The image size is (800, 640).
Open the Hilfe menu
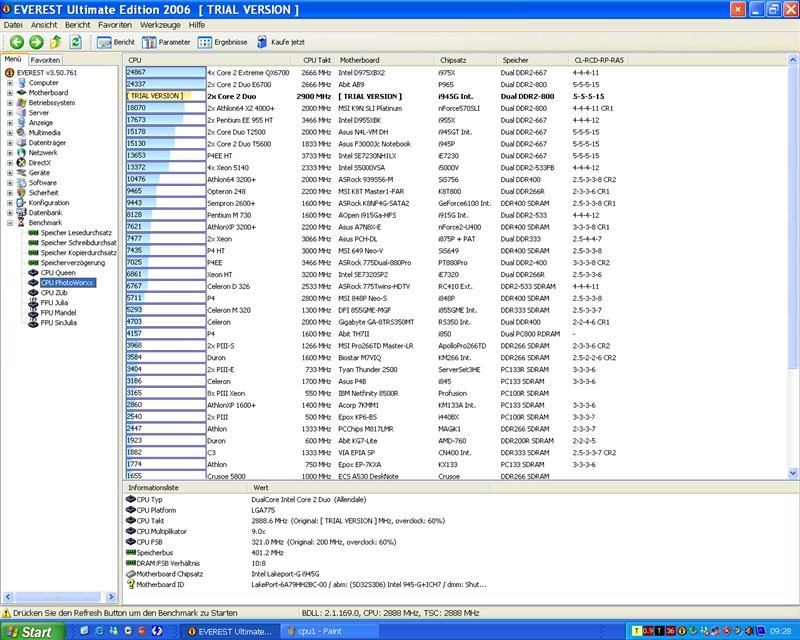(197, 25)
